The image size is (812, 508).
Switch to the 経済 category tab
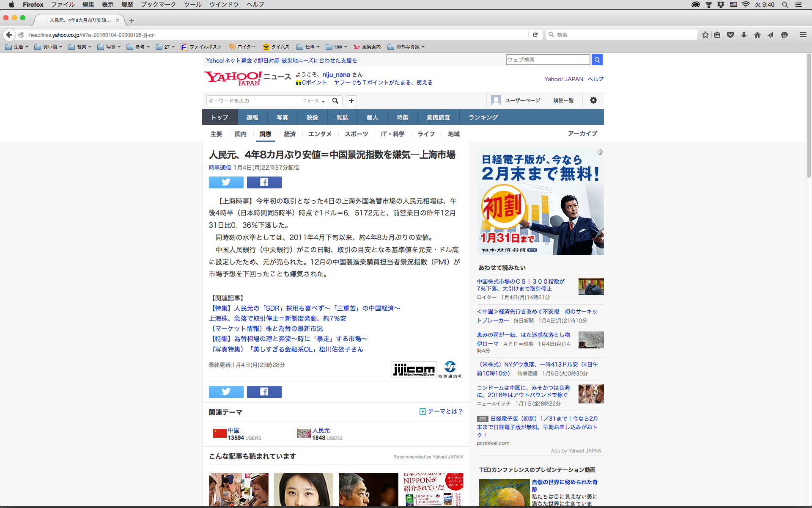click(x=290, y=134)
